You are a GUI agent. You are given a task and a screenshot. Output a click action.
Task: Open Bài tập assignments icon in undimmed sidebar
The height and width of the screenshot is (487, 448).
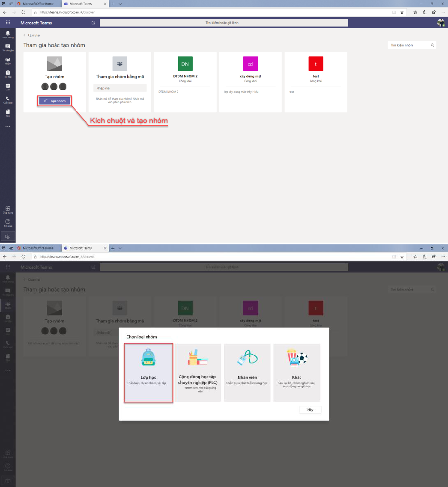click(8, 73)
